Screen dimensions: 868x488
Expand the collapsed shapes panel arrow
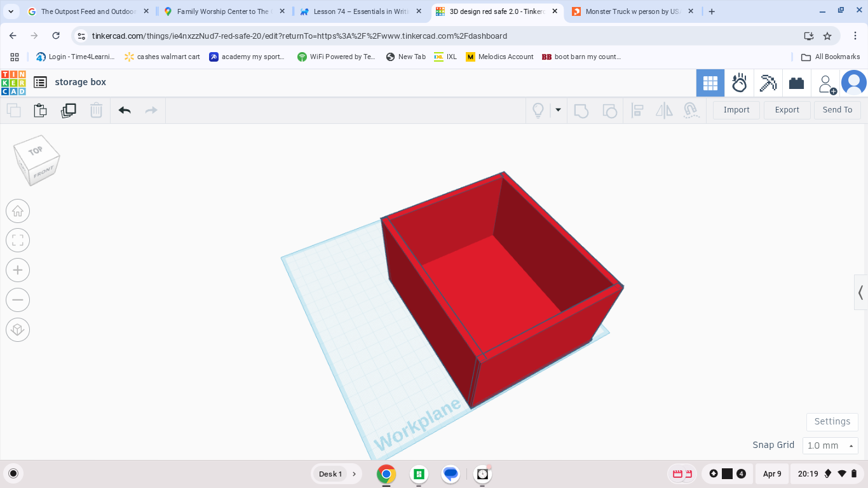coord(861,292)
